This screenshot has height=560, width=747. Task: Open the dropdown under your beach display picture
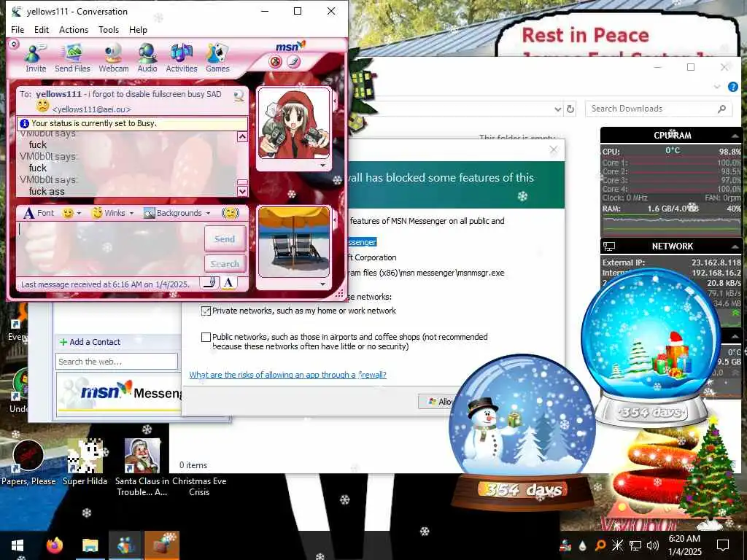(322, 284)
